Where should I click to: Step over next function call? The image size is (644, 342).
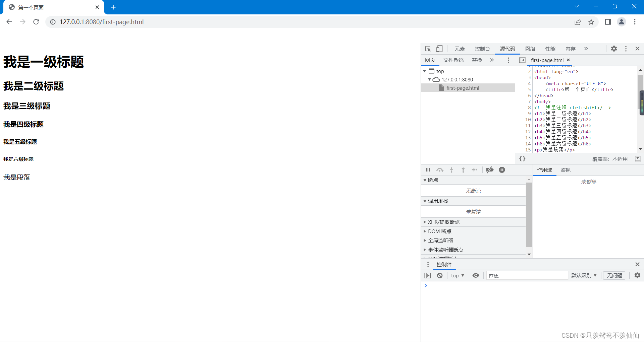pyautogui.click(x=440, y=170)
